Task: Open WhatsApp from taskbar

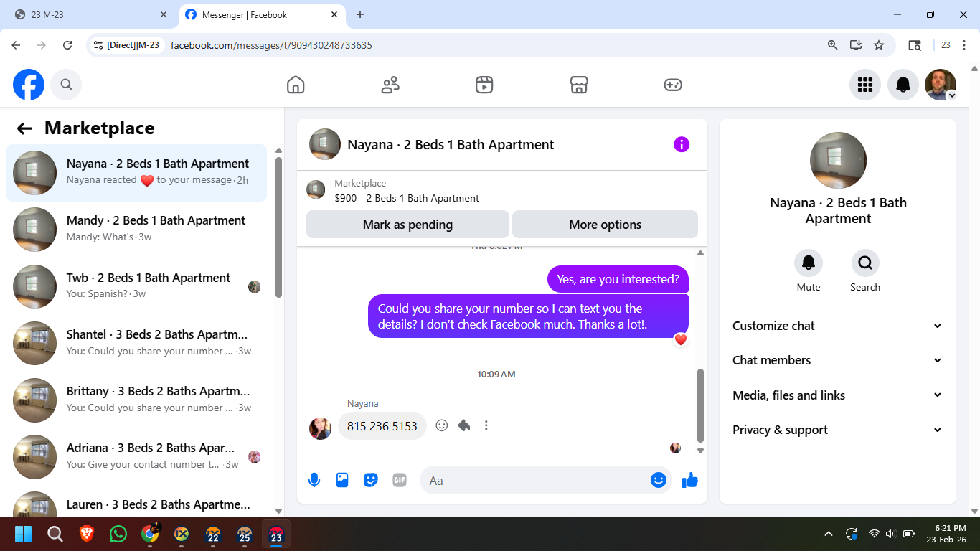Action: click(x=118, y=534)
